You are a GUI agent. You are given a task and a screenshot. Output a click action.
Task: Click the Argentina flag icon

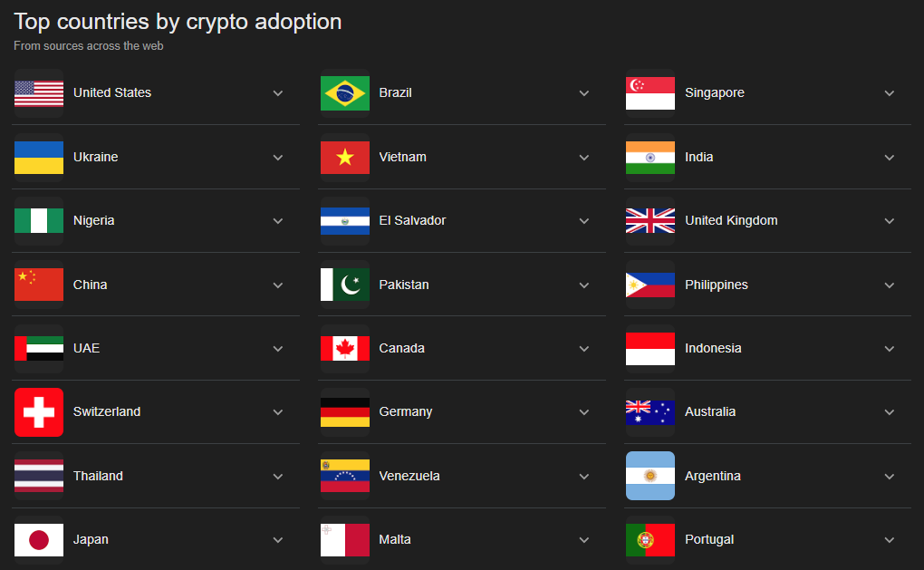pos(650,476)
